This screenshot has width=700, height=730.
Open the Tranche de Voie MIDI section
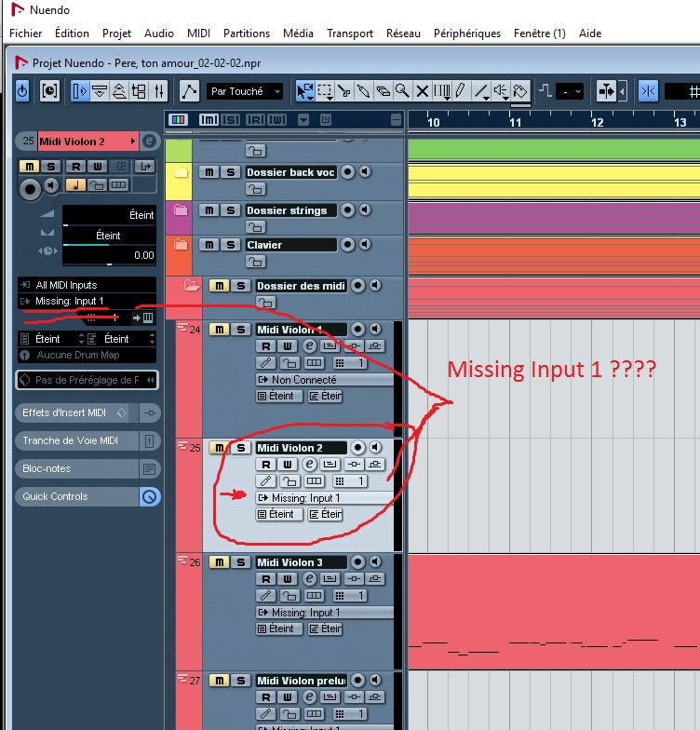[x=76, y=441]
